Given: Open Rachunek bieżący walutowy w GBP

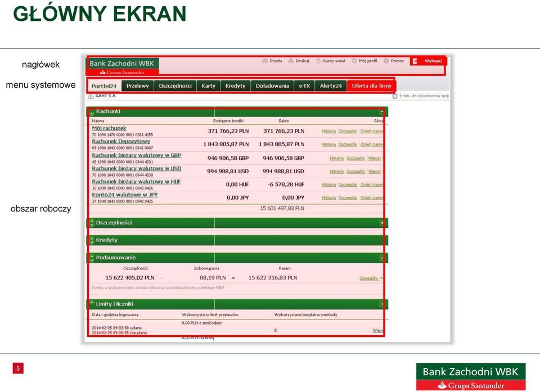Looking at the screenshot, I should 136,155.
